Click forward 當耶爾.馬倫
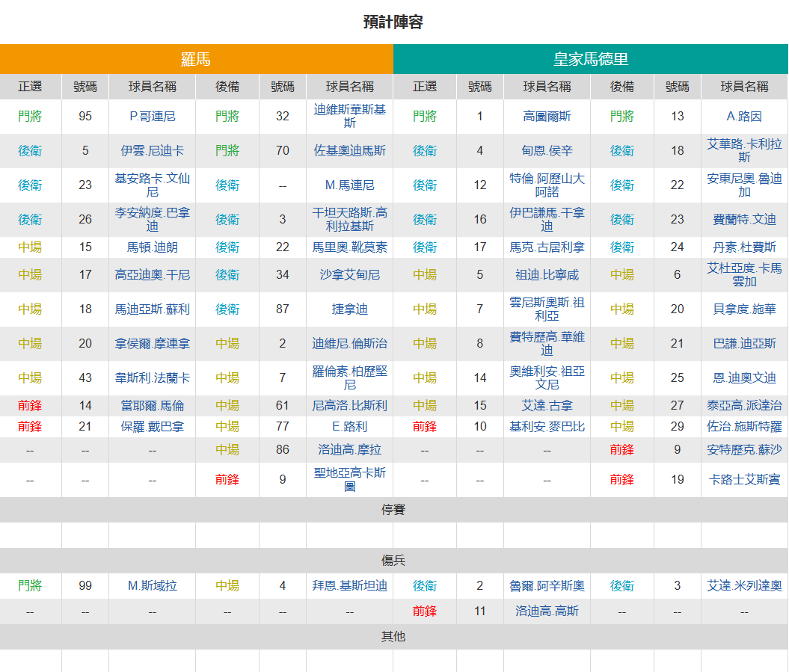The image size is (789, 672). tap(152, 405)
